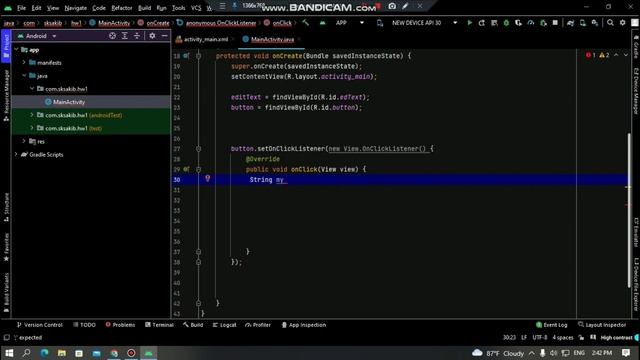Toggle the read-only lock icon in status bar
Viewport: 640px width, 360px height.
(x=581, y=338)
